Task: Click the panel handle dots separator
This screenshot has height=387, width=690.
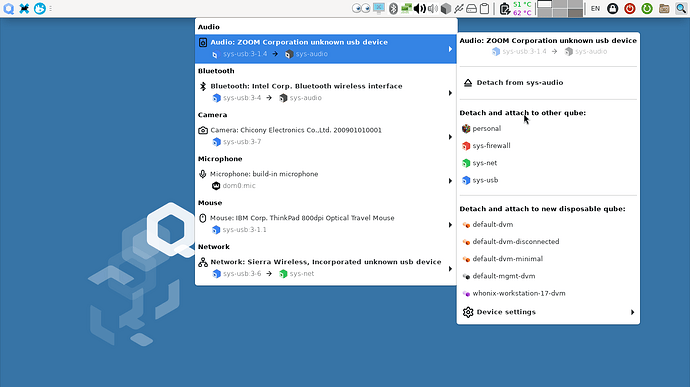Action: 51,8
